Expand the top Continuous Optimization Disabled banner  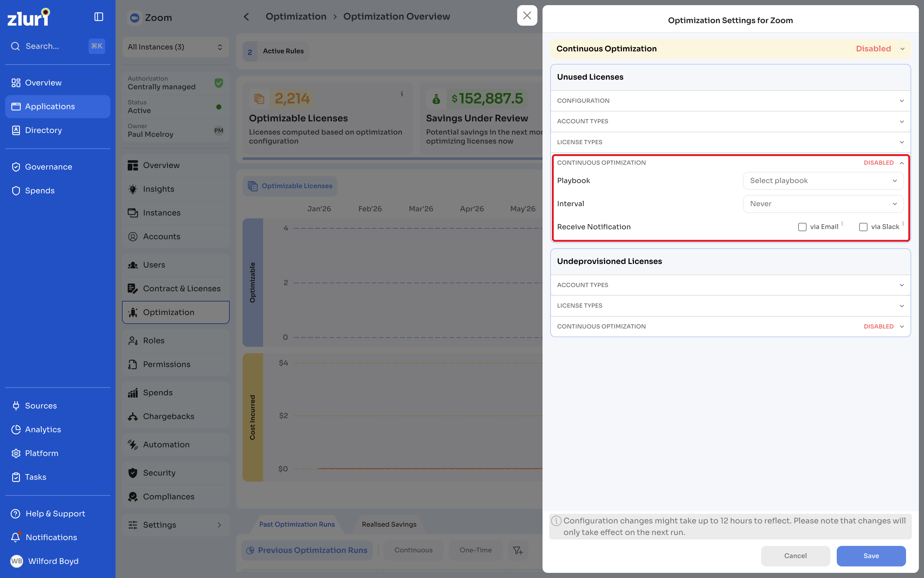tap(731, 49)
